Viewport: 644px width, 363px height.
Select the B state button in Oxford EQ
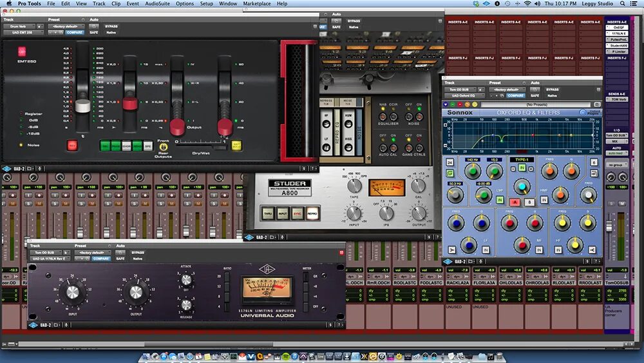point(529,202)
